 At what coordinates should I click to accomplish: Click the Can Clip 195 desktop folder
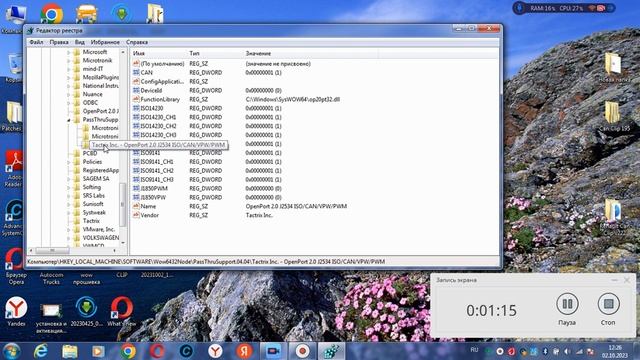coord(614,116)
